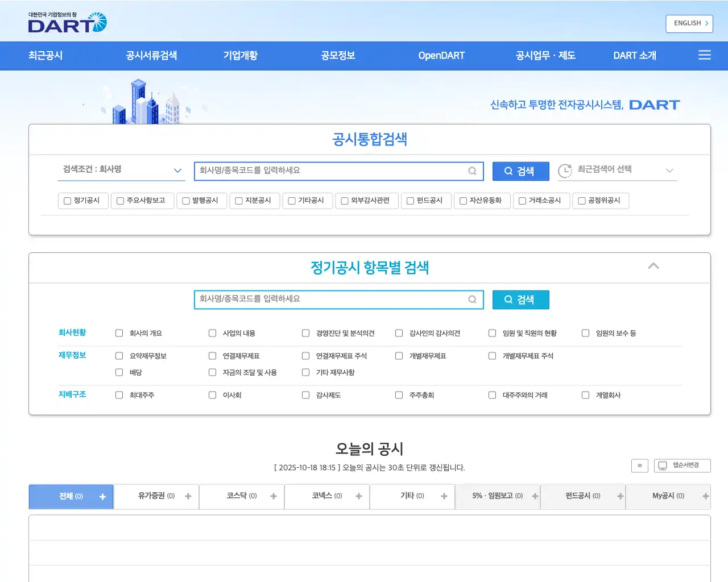Open the 공시서류검색 menu
728x582 pixels.
tap(151, 56)
